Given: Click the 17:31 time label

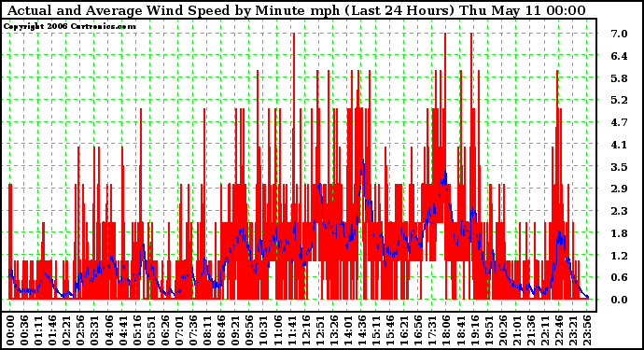Looking at the screenshot, I should [431, 329].
